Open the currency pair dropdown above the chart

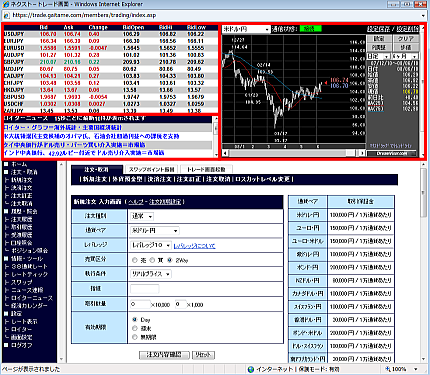point(246,29)
